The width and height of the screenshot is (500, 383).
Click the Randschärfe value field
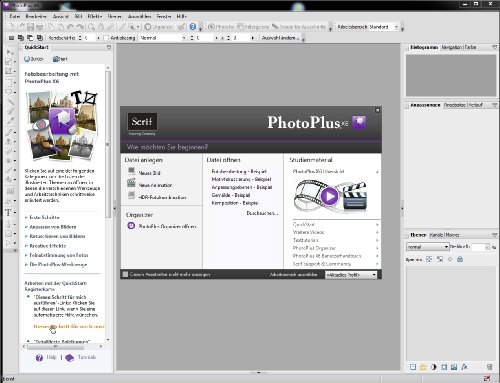[x=89, y=38]
